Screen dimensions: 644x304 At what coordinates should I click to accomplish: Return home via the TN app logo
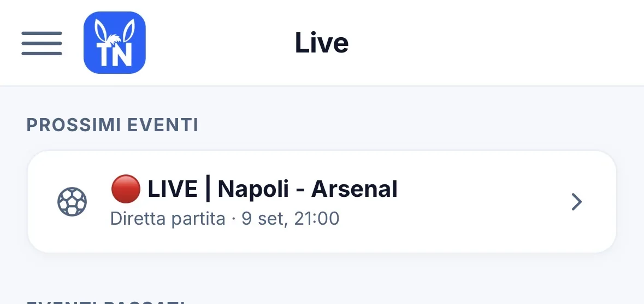coord(115,43)
